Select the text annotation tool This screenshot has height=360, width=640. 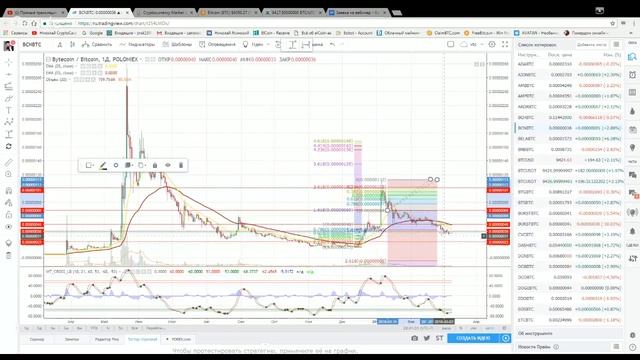[x=9, y=110]
